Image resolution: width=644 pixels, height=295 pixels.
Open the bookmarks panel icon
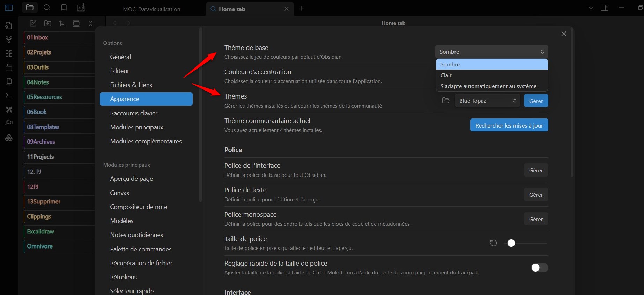[64, 8]
